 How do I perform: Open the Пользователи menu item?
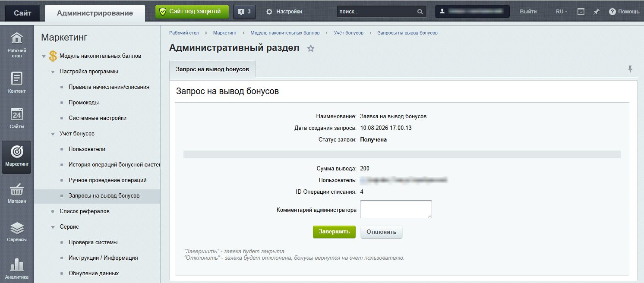coord(87,149)
